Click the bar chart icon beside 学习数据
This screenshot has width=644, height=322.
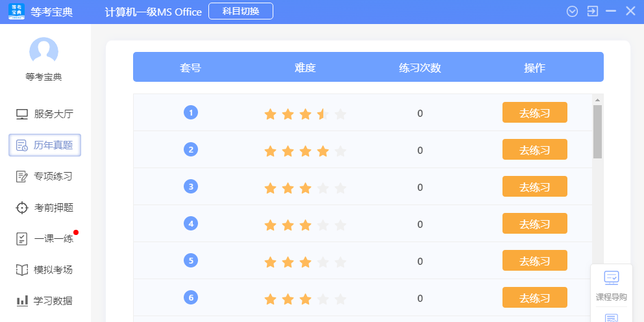[x=22, y=301]
